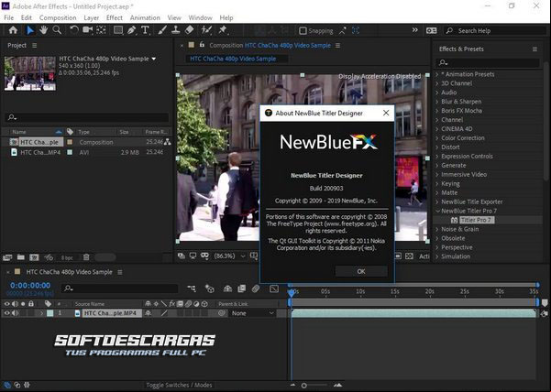Image resolution: width=551 pixels, height=392 pixels.
Task: Click the region of interest icon beside the zoom percentage
Action: tap(254, 256)
